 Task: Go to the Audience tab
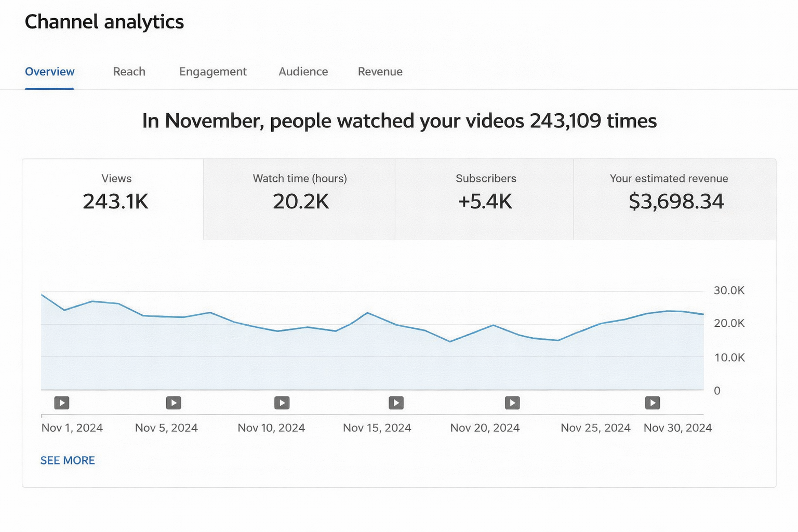303,72
